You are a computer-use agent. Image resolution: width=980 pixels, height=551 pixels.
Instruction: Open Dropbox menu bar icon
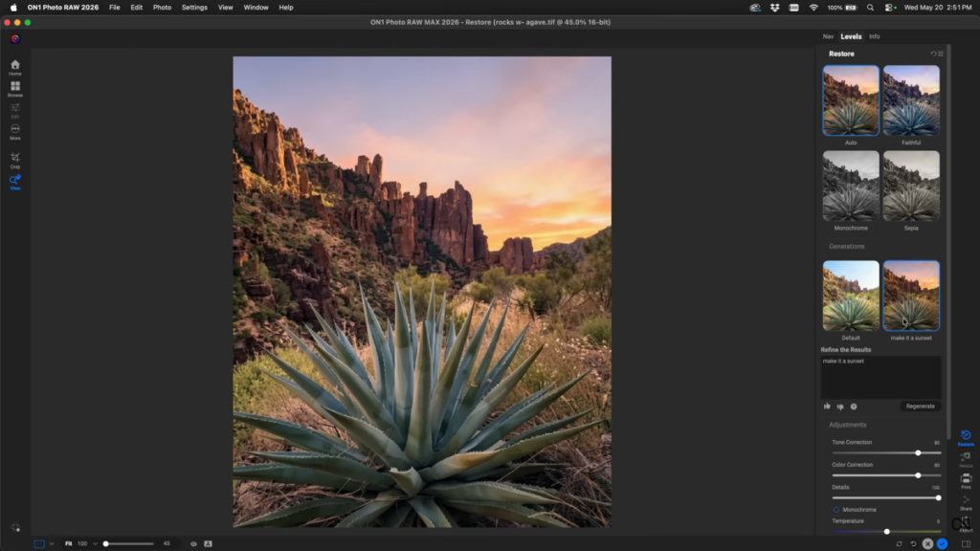click(774, 8)
